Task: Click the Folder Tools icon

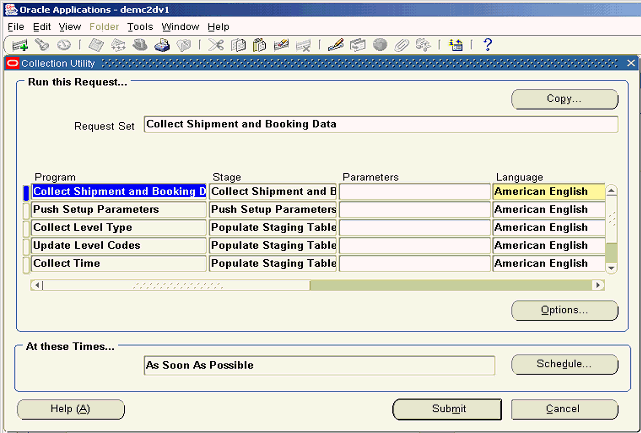Action: [423, 45]
